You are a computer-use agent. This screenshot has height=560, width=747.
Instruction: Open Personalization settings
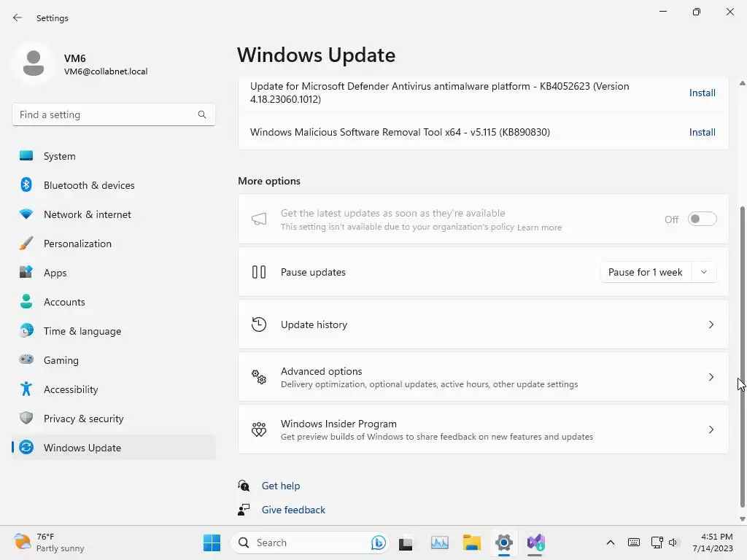tap(114, 243)
